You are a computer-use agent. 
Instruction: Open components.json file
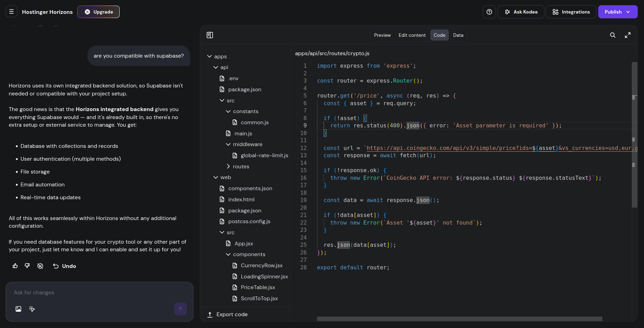(246, 188)
